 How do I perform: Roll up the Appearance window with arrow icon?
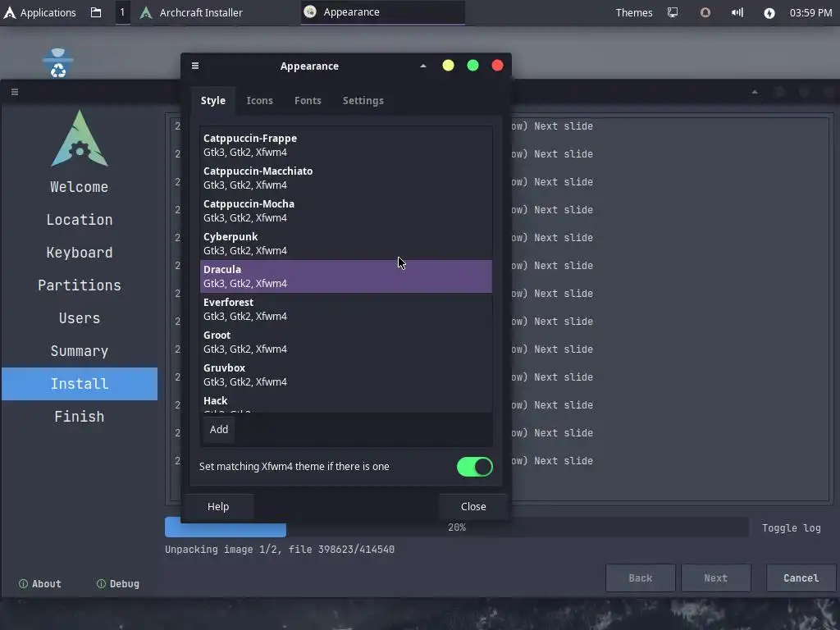(x=423, y=66)
